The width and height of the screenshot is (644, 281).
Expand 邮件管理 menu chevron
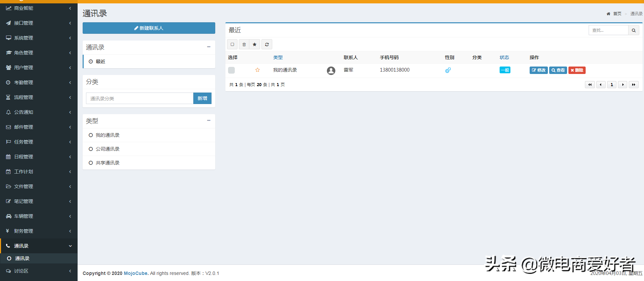[70, 127]
